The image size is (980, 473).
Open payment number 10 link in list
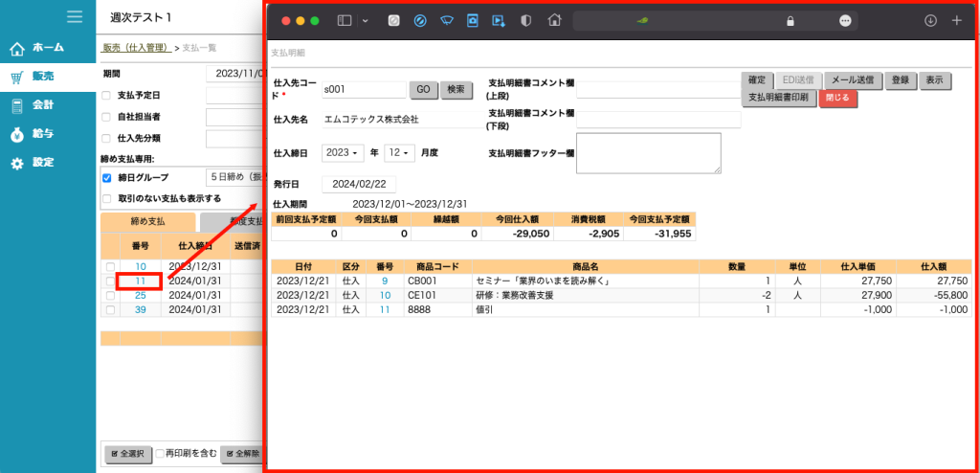click(141, 267)
